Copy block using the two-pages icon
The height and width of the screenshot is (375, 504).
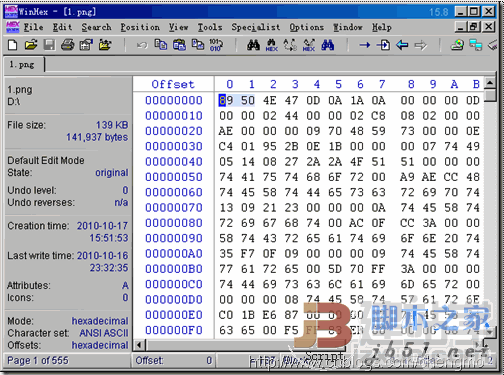point(161,44)
